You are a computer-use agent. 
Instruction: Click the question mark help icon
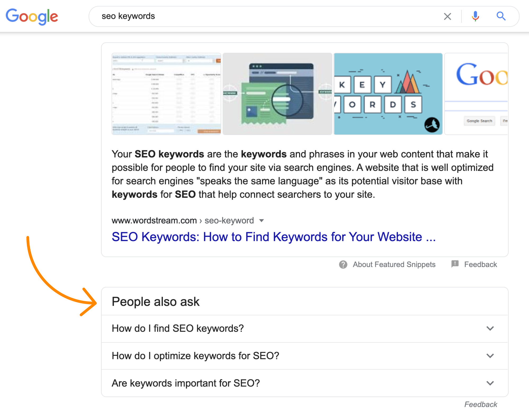pos(343,264)
